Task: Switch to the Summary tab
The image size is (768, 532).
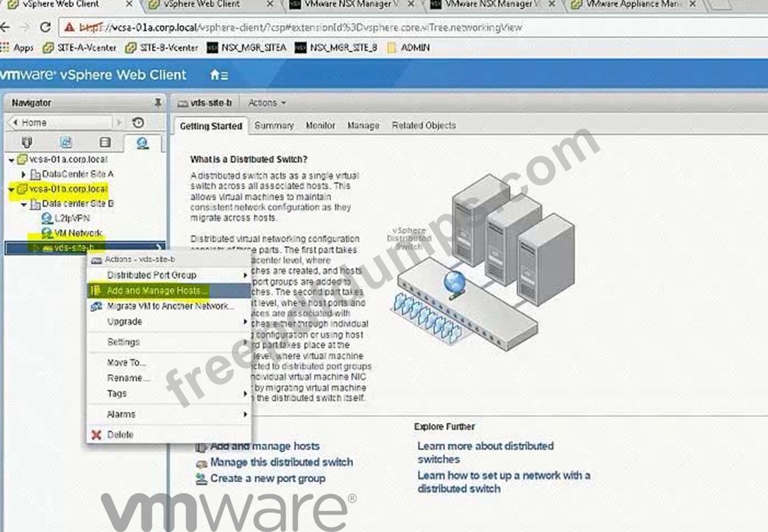Action: pos(274,125)
